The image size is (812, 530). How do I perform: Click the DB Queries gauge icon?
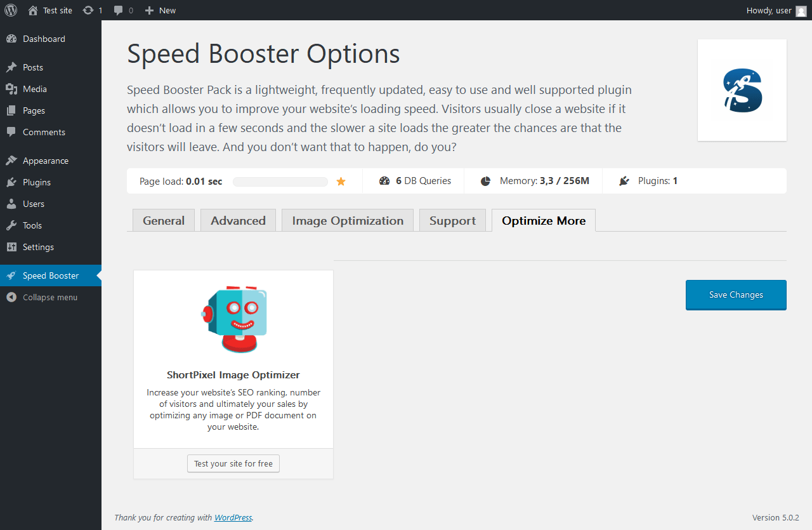pos(384,181)
